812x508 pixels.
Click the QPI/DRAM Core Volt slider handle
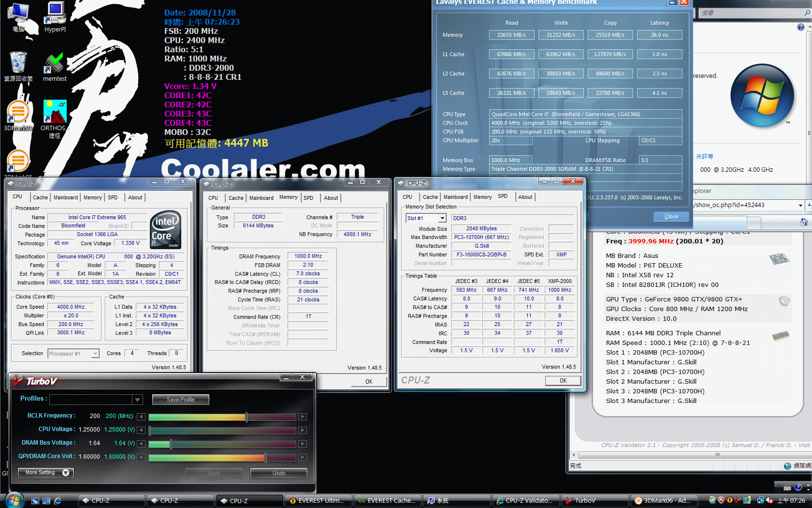click(266, 457)
